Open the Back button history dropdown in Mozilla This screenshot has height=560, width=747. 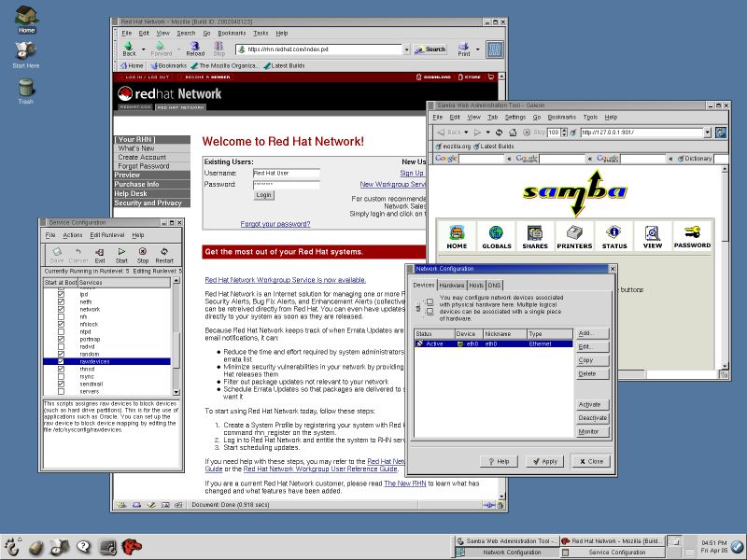(x=143, y=49)
